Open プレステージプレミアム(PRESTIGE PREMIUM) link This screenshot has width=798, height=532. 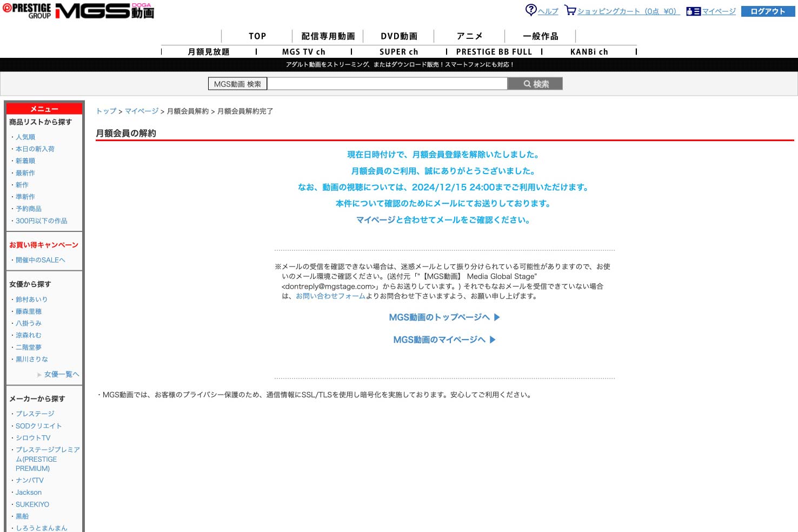48,459
